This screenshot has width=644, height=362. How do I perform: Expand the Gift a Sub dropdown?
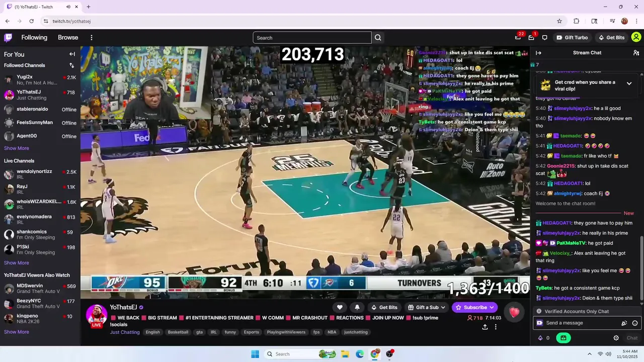[x=428, y=307]
